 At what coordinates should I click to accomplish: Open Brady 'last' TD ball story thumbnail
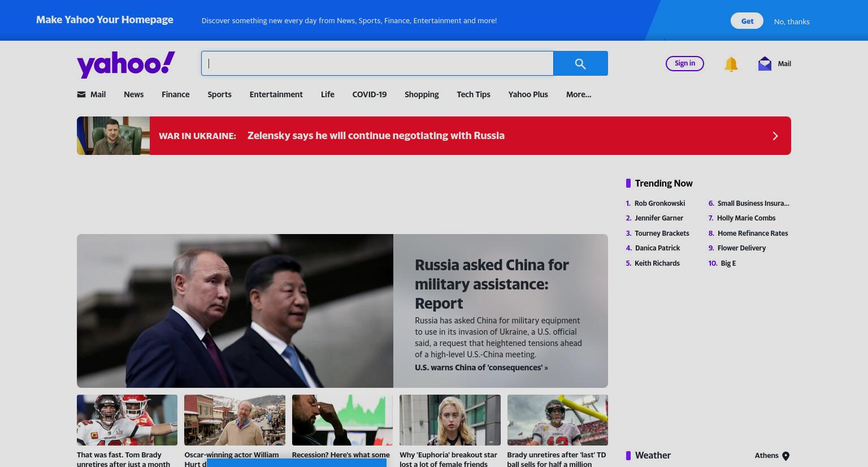click(557, 420)
